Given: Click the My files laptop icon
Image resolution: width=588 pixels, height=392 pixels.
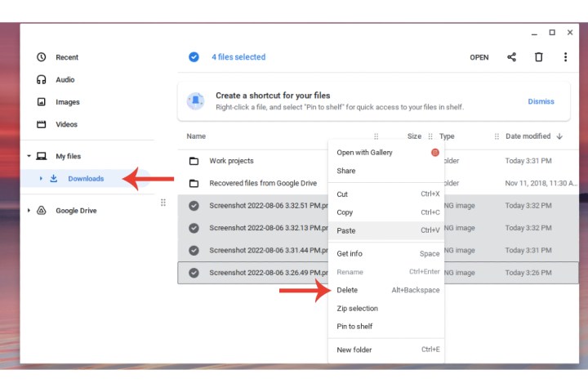Looking at the screenshot, I should click(x=42, y=156).
